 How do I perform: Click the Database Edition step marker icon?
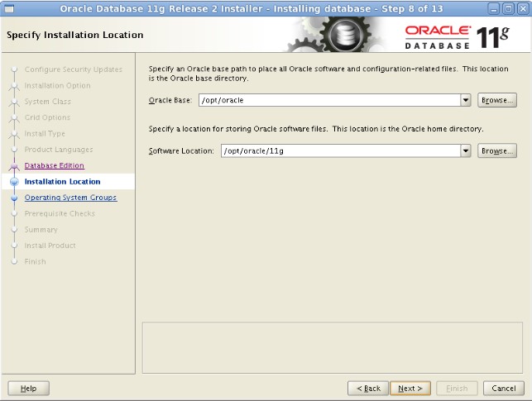(14, 165)
